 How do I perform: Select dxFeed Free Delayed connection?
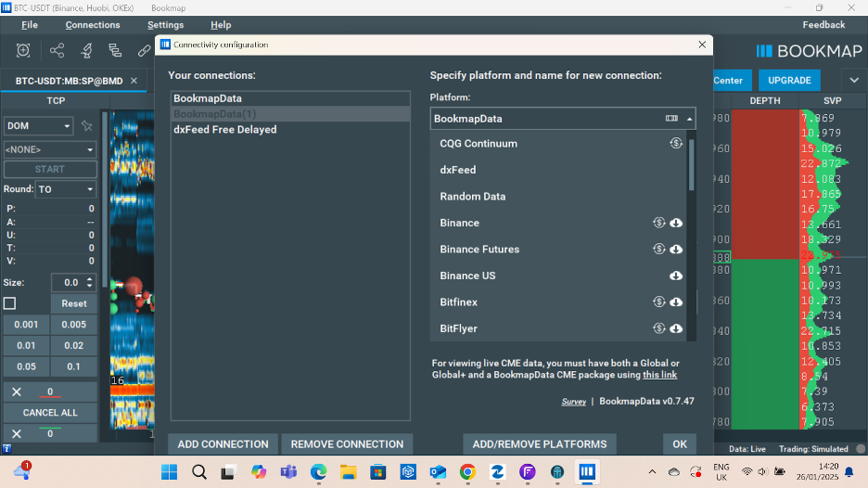click(290, 130)
